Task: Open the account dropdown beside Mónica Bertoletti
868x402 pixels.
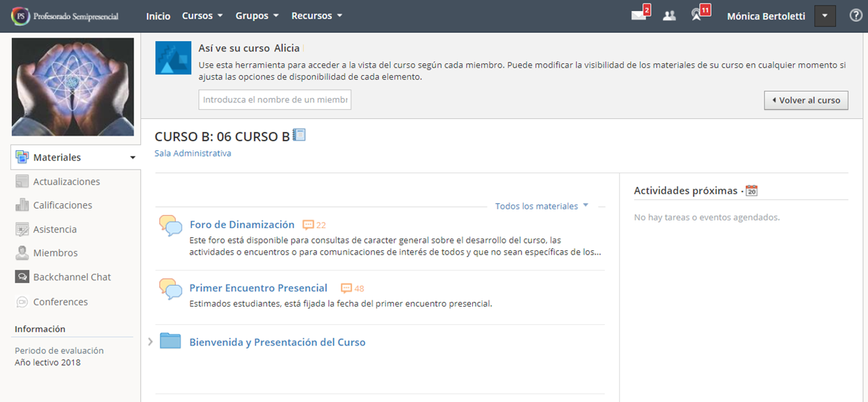Action: pyautogui.click(x=825, y=15)
